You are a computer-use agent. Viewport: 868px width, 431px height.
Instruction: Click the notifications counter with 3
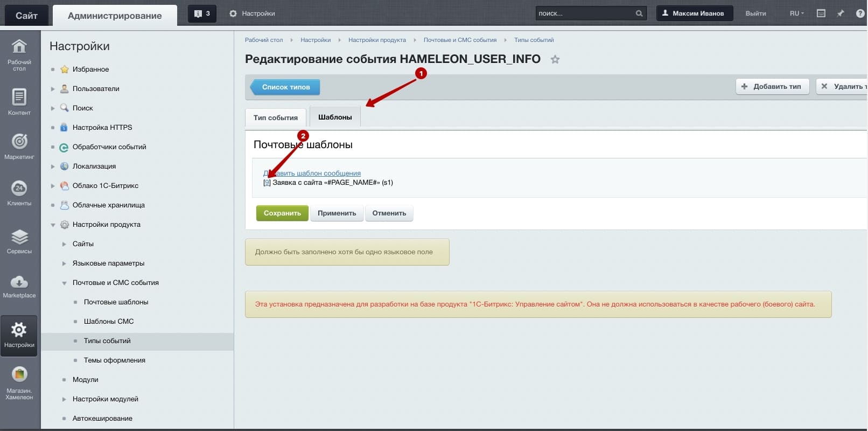[x=202, y=13]
